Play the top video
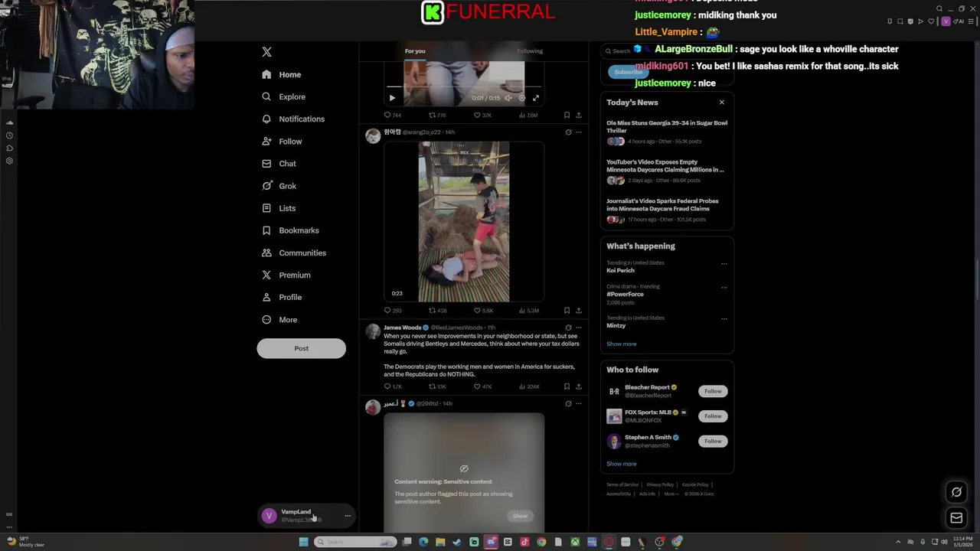The image size is (980, 551). (392, 98)
